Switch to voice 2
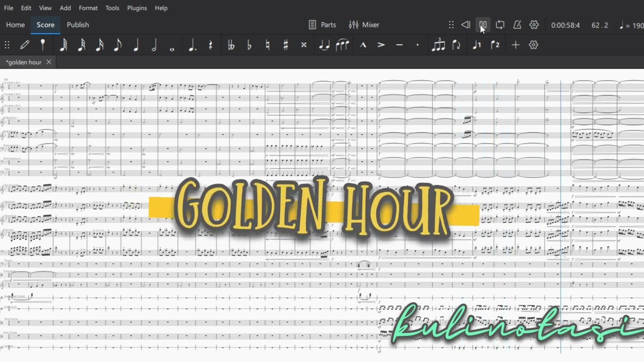 [x=495, y=45]
